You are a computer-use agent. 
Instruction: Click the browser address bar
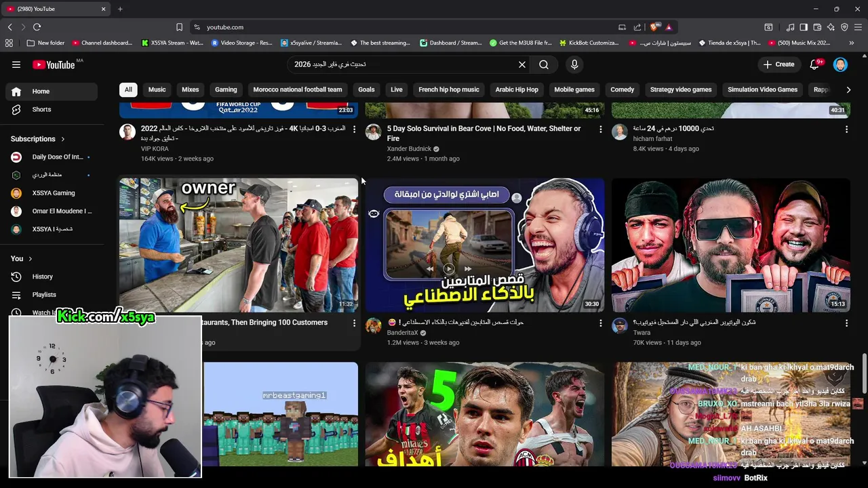click(x=407, y=27)
